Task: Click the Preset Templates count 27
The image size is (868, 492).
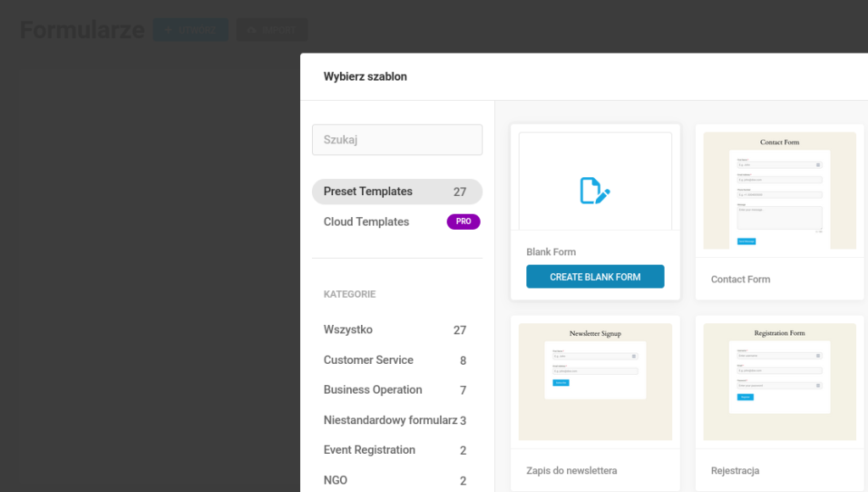Action: (x=459, y=192)
